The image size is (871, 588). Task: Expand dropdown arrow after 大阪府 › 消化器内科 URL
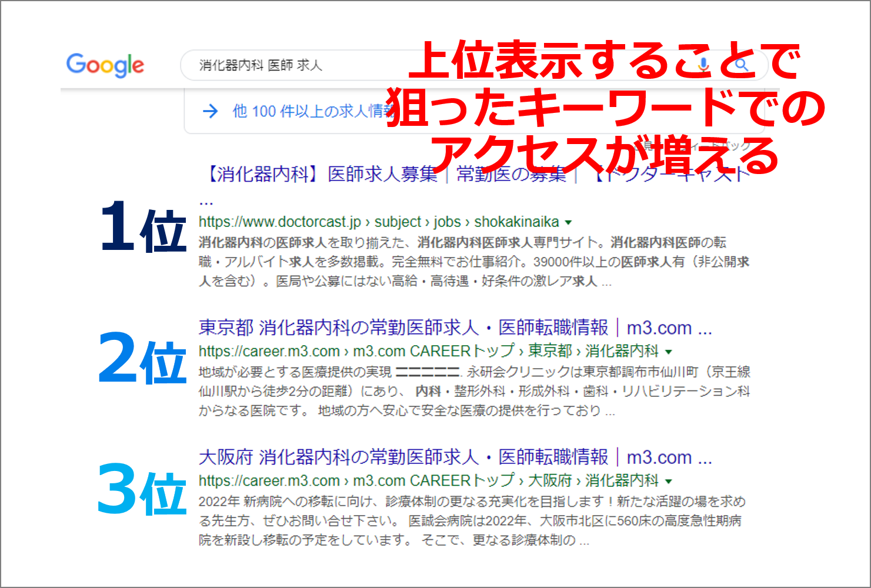point(668,481)
